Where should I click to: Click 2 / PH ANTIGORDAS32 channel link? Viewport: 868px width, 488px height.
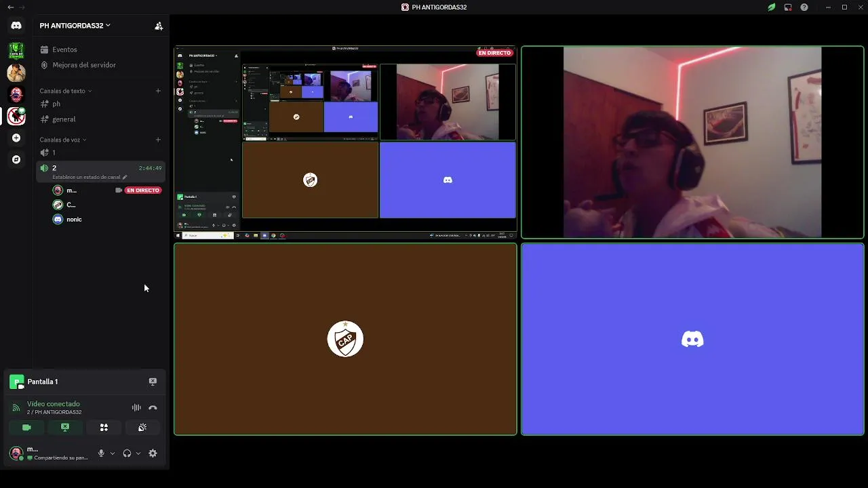click(x=54, y=412)
